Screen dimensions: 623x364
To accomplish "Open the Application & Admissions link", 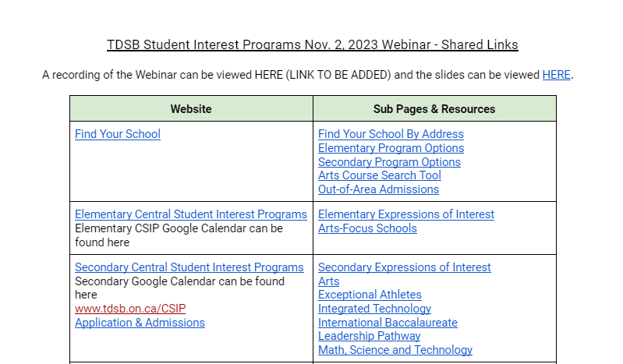I will pyautogui.click(x=140, y=323).
